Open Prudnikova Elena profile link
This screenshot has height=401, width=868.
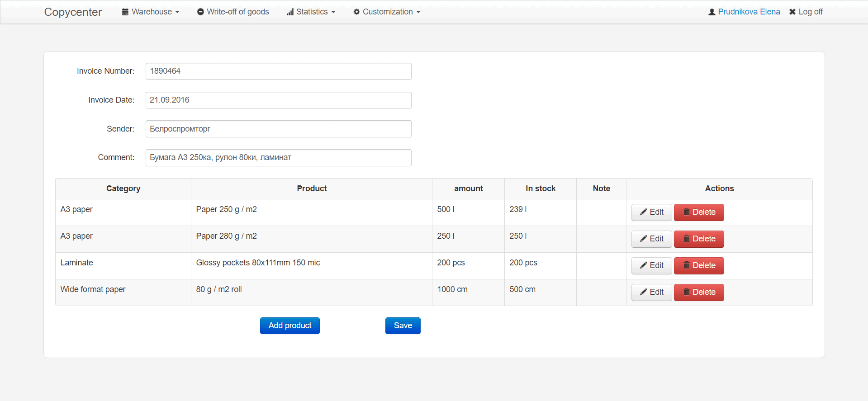[x=749, y=12]
